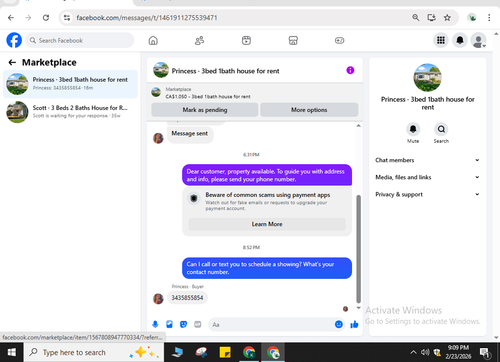Show hidden system tray icons chevron

click(x=413, y=352)
